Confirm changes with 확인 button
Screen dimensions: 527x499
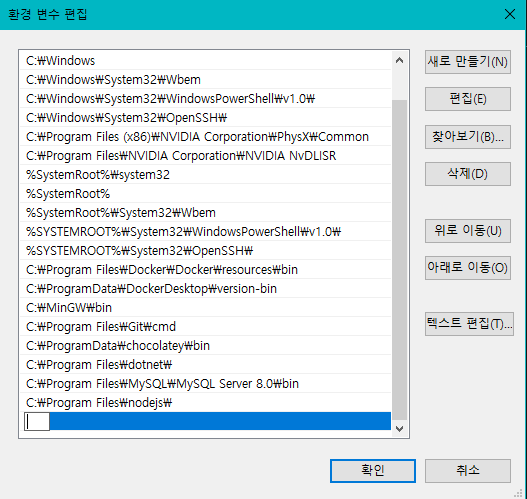(373, 471)
